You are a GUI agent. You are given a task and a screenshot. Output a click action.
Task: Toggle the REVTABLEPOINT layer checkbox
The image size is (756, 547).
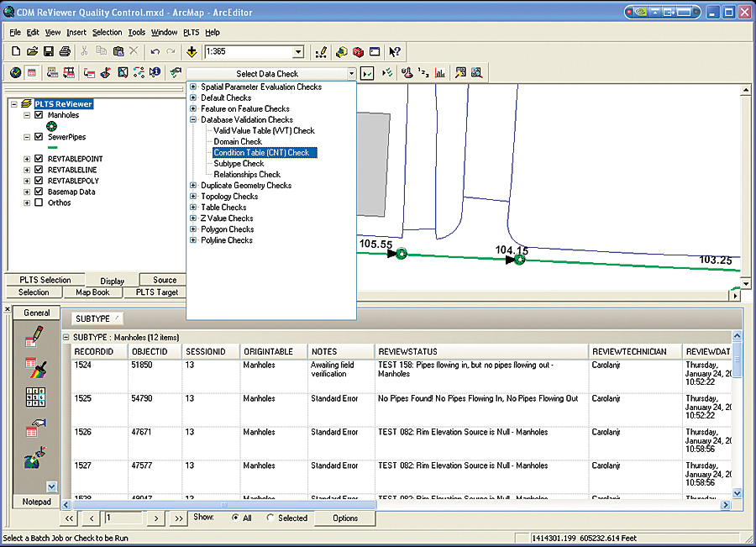(x=39, y=158)
